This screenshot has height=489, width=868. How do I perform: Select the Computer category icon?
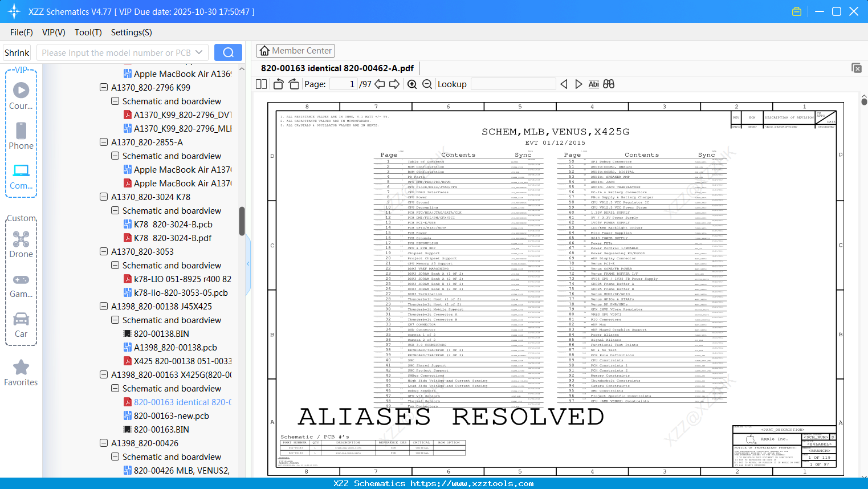(x=21, y=176)
